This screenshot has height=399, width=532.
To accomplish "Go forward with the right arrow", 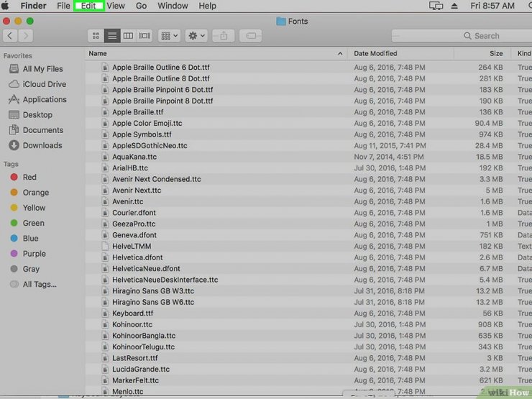I will coord(26,36).
